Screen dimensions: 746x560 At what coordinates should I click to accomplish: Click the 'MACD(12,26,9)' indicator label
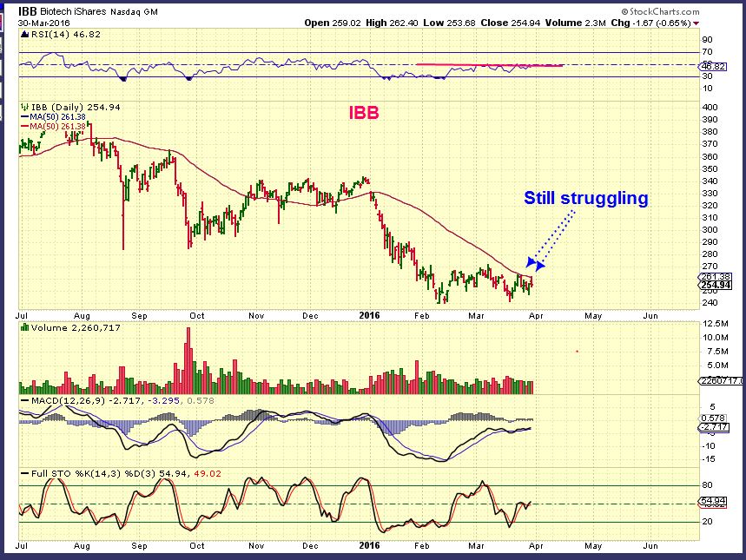68,400
